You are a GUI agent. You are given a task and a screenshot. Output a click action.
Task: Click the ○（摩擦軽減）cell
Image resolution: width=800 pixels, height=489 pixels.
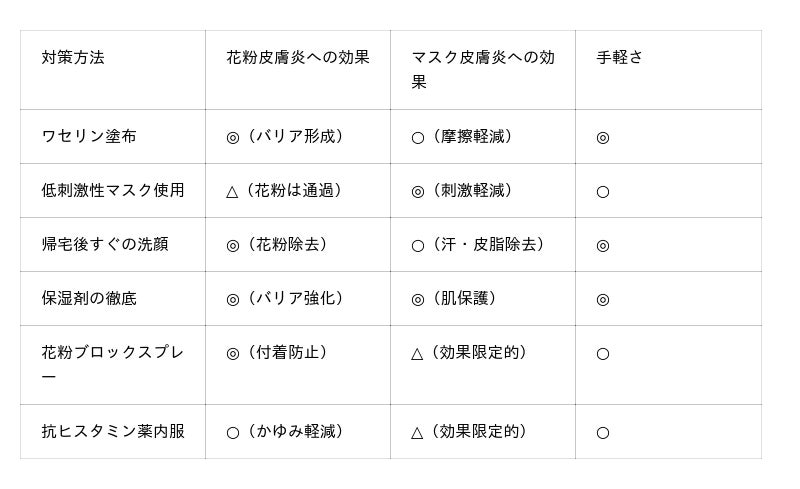tap(466, 137)
